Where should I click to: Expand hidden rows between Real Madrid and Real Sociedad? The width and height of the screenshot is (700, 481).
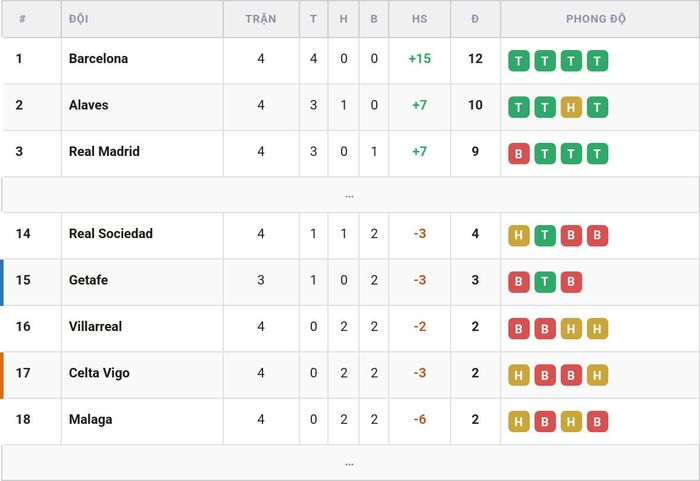point(350,195)
